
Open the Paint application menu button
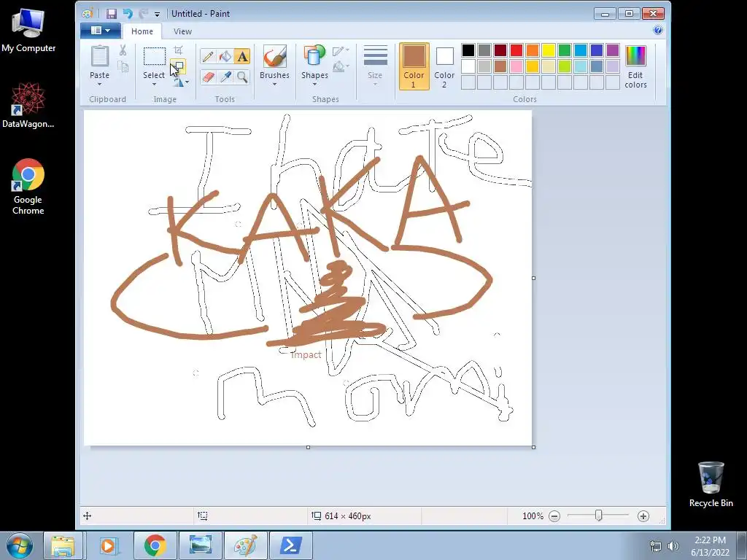(x=101, y=31)
